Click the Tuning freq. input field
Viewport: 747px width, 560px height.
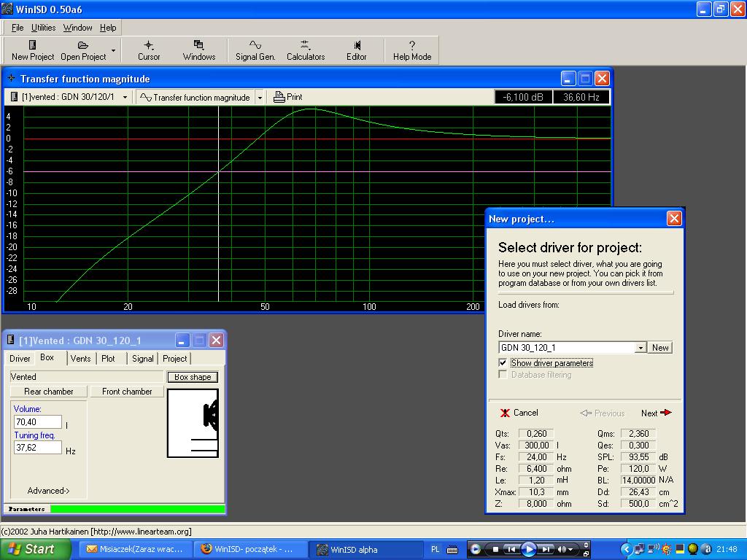37,447
